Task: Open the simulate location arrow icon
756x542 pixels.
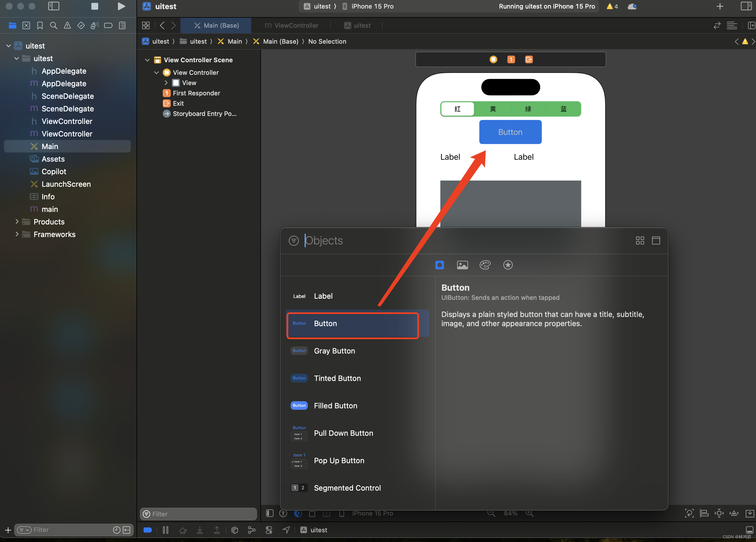Action: [286, 530]
